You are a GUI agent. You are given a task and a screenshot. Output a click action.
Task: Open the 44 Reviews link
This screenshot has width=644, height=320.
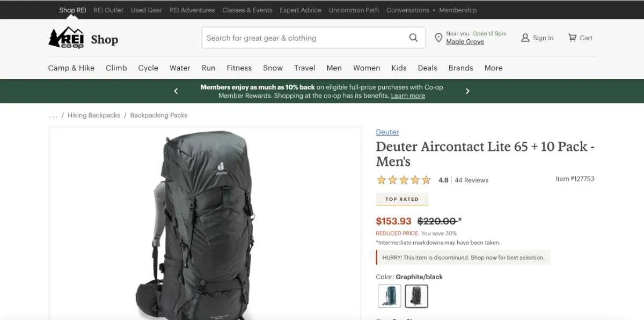pyautogui.click(x=472, y=180)
